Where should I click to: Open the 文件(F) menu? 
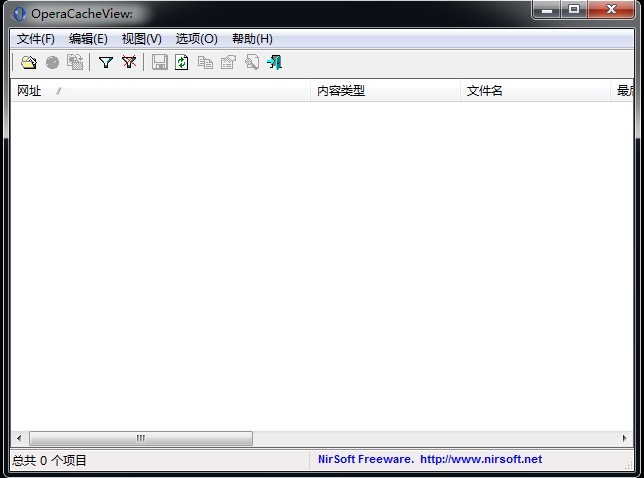[x=36, y=39]
